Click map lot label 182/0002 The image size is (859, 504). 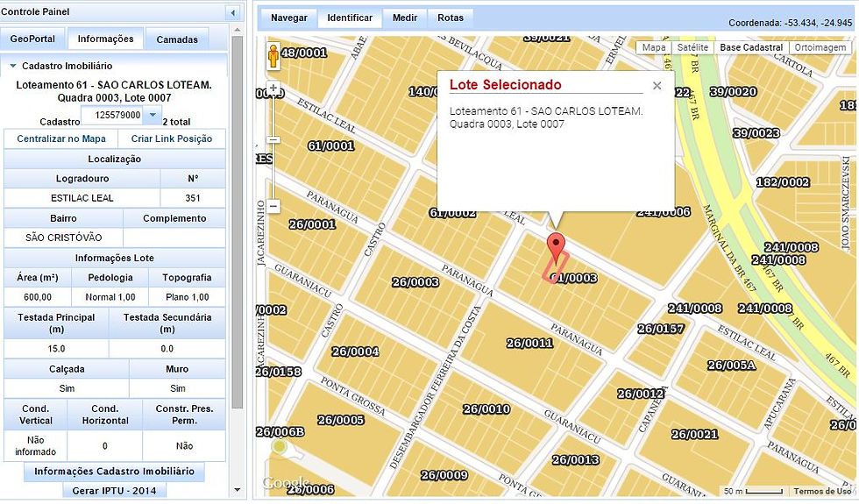(x=783, y=182)
